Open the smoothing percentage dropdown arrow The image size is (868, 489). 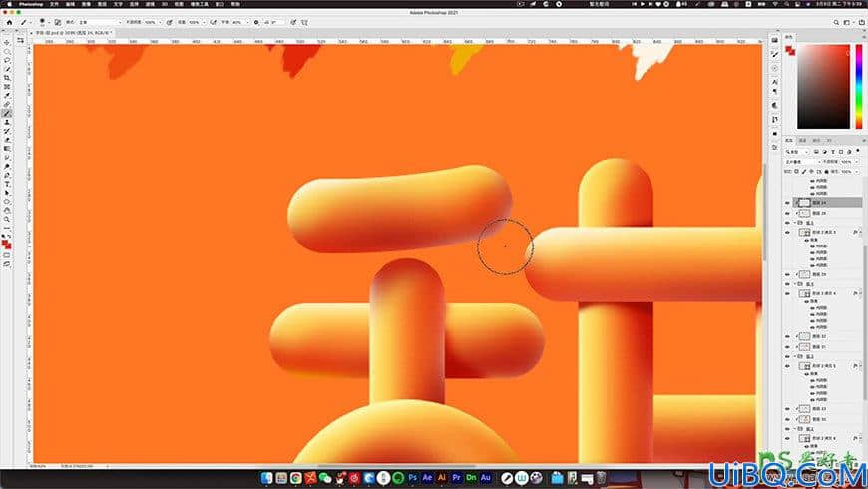(x=248, y=22)
